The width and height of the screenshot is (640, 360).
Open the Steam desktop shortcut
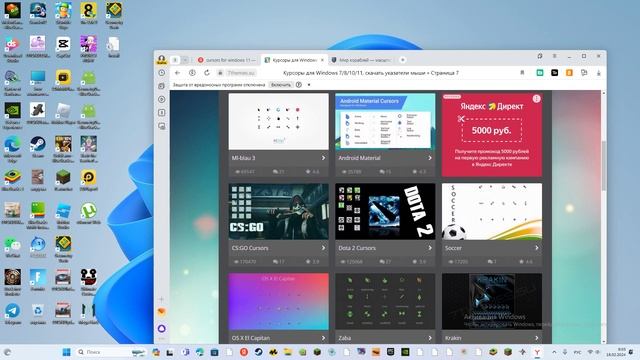38,147
